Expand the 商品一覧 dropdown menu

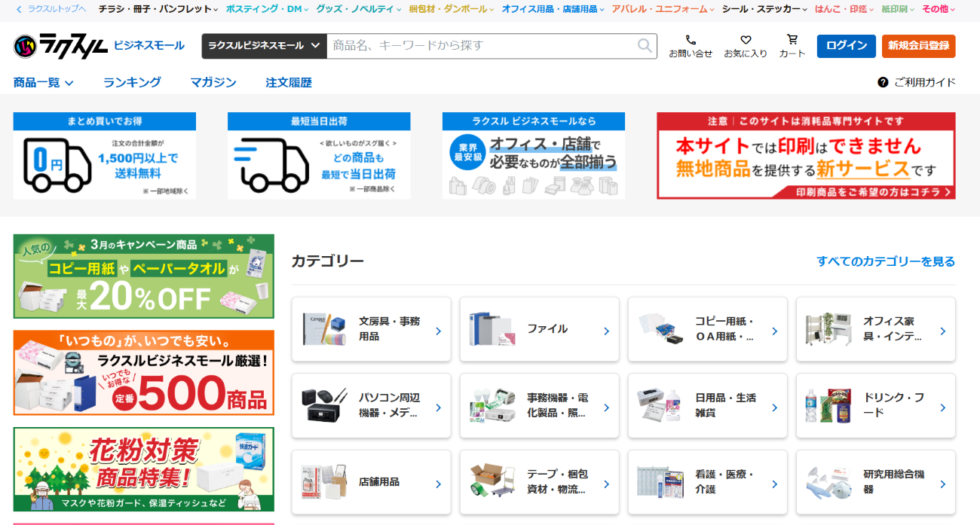point(44,83)
